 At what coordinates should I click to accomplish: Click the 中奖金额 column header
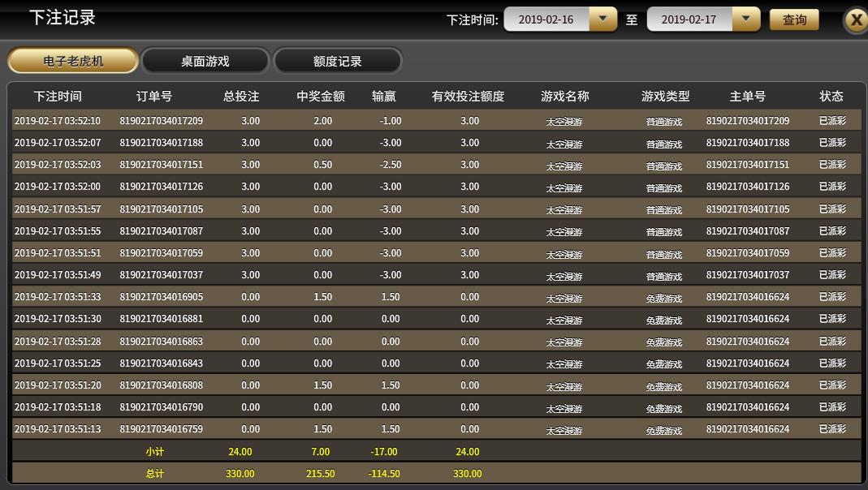(321, 97)
